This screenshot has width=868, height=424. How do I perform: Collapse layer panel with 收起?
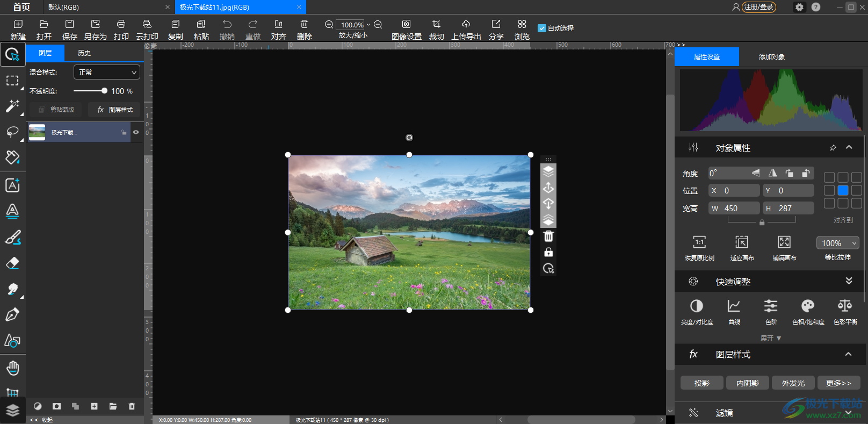pos(41,420)
